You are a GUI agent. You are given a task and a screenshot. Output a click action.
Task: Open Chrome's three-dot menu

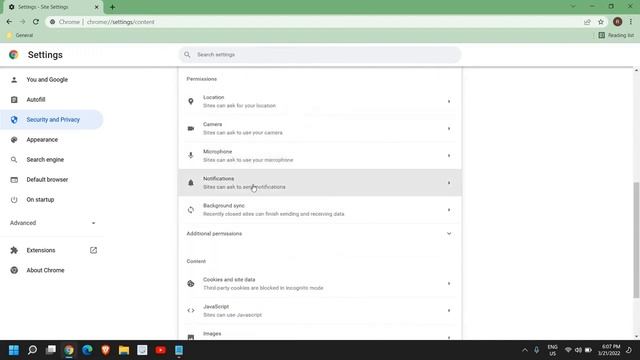(x=631, y=22)
